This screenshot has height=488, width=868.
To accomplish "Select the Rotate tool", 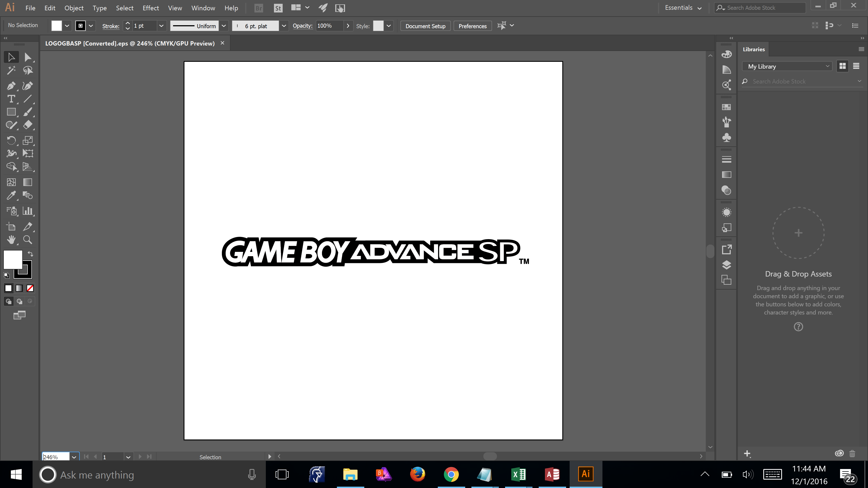I will pyautogui.click(x=11, y=140).
